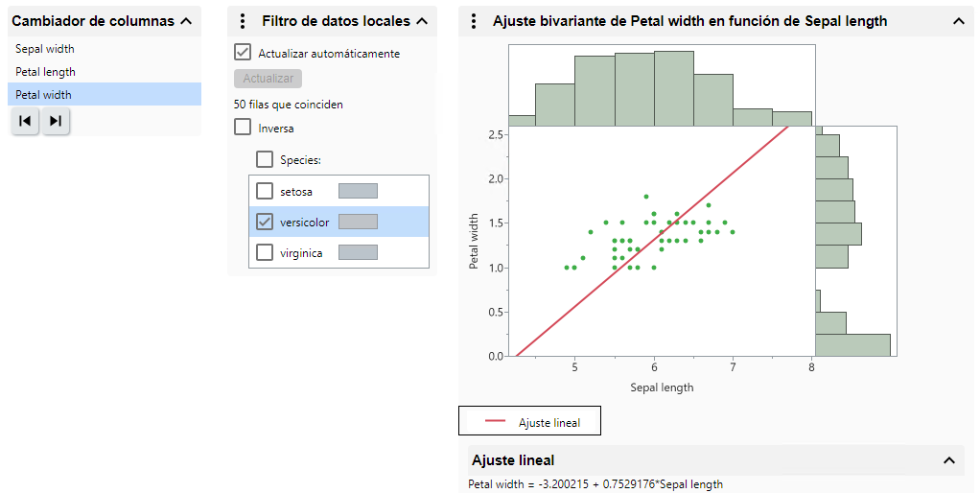Collapse the Ajuste lineal section
980x493 pixels.
point(948,460)
